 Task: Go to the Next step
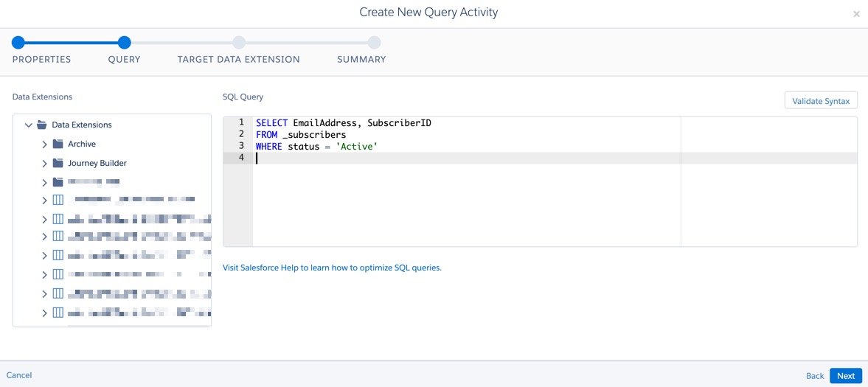[x=845, y=375]
